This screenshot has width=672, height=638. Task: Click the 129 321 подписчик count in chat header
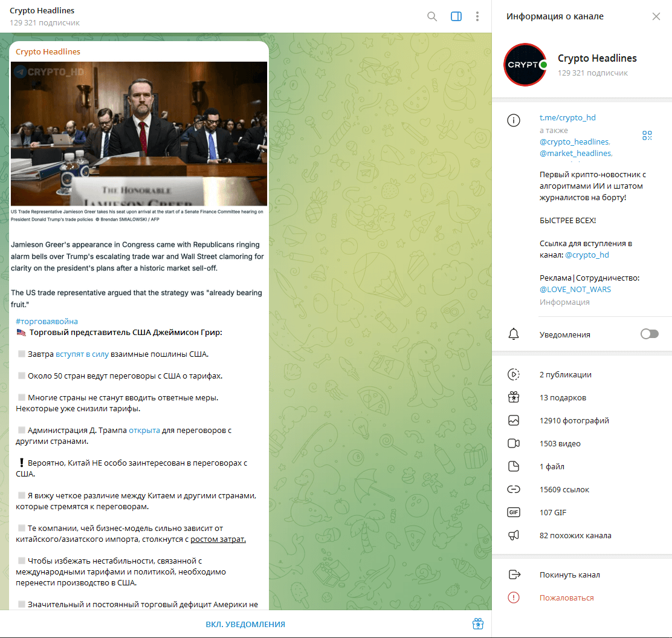[45, 23]
